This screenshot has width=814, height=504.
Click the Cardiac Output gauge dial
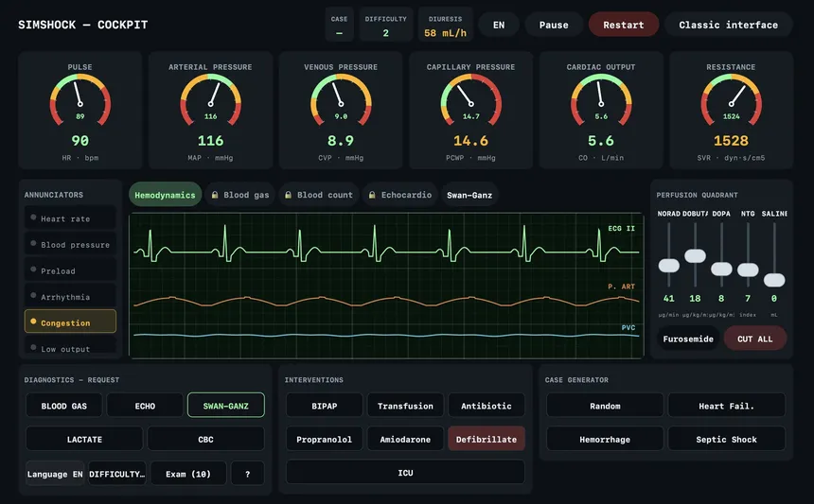601,100
